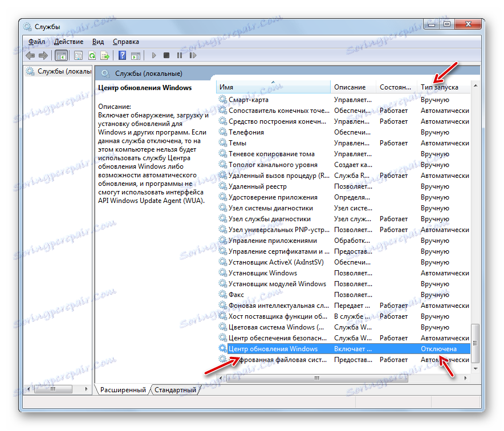Select Хост поставщика функции обнаружения row

343,316
